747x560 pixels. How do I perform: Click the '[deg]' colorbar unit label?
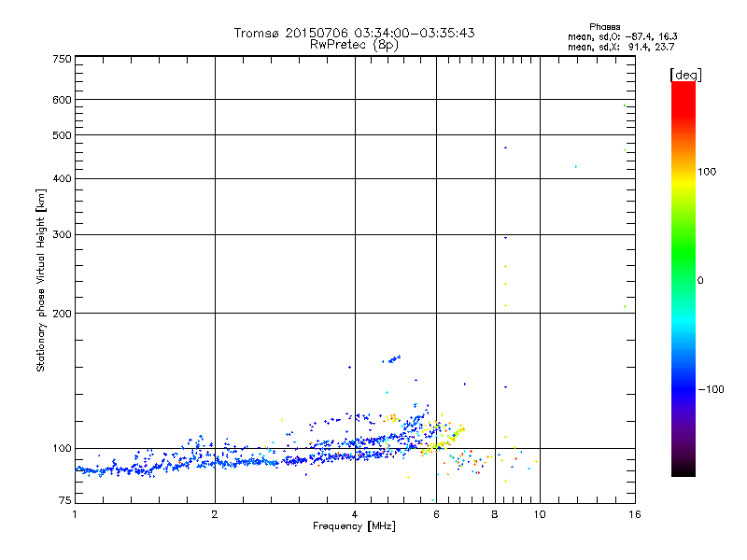(685, 75)
